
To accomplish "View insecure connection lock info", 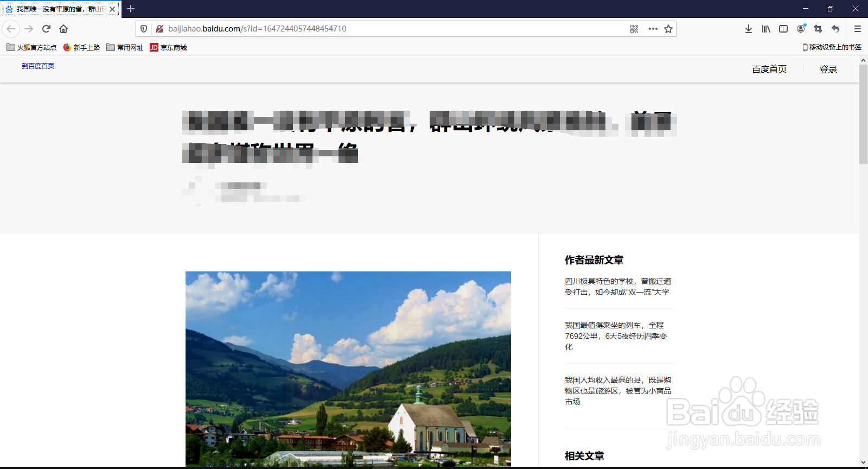I will [x=159, y=29].
